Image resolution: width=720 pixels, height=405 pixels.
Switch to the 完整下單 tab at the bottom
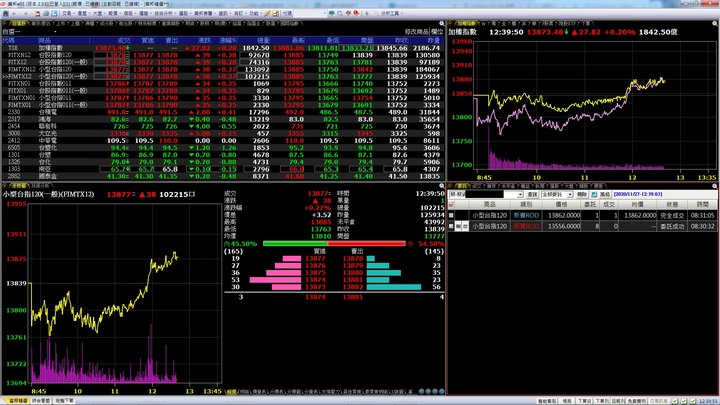(64, 401)
